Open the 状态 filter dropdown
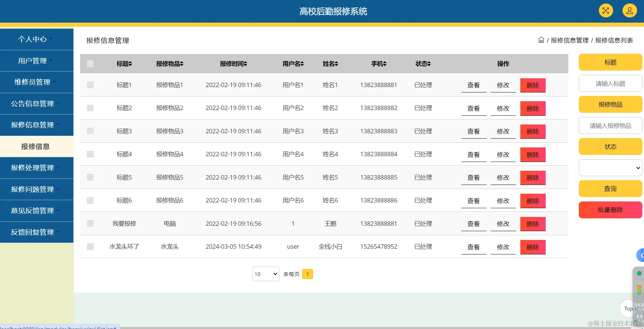The width and height of the screenshot is (644, 329). (610, 168)
